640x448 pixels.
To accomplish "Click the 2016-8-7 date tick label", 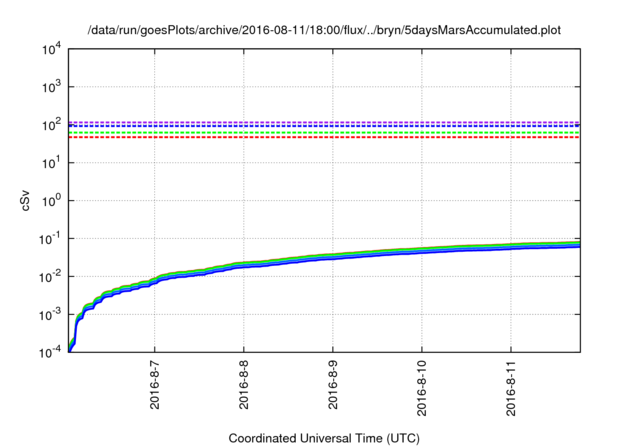I will click(155, 384).
